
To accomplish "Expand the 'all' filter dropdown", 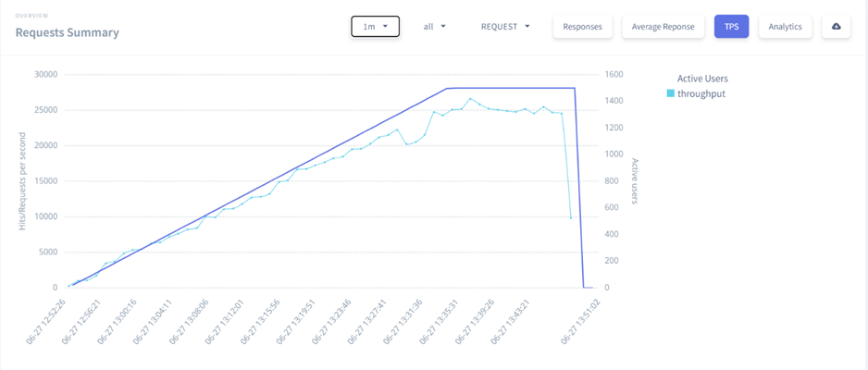I will pos(435,27).
